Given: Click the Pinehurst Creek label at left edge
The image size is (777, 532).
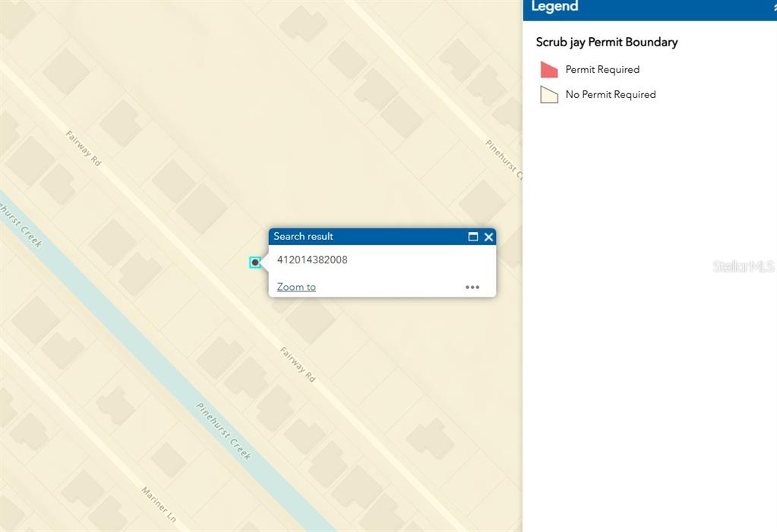Looking at the screenshot, I should click(x=21, y=224).
